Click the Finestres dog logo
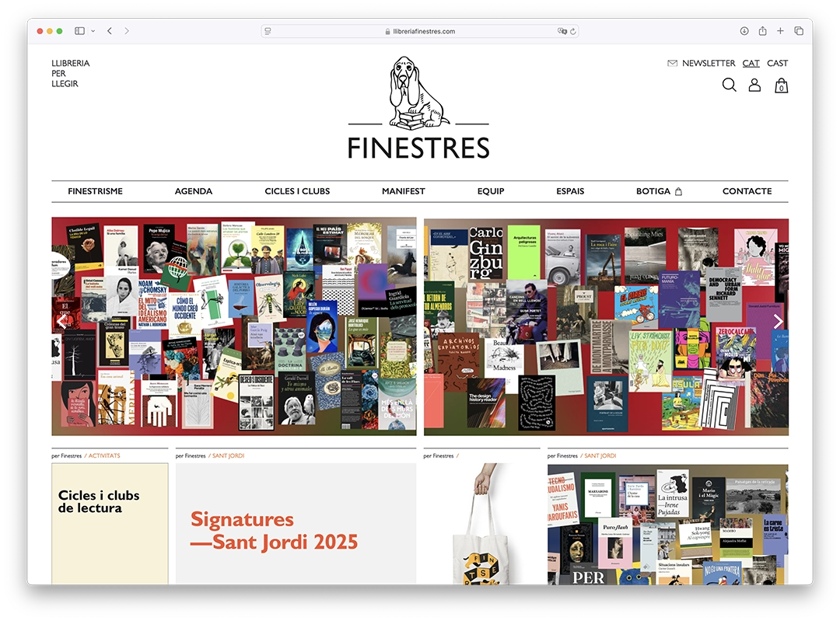Screen dimensions: 840x621 click(418, 93)
